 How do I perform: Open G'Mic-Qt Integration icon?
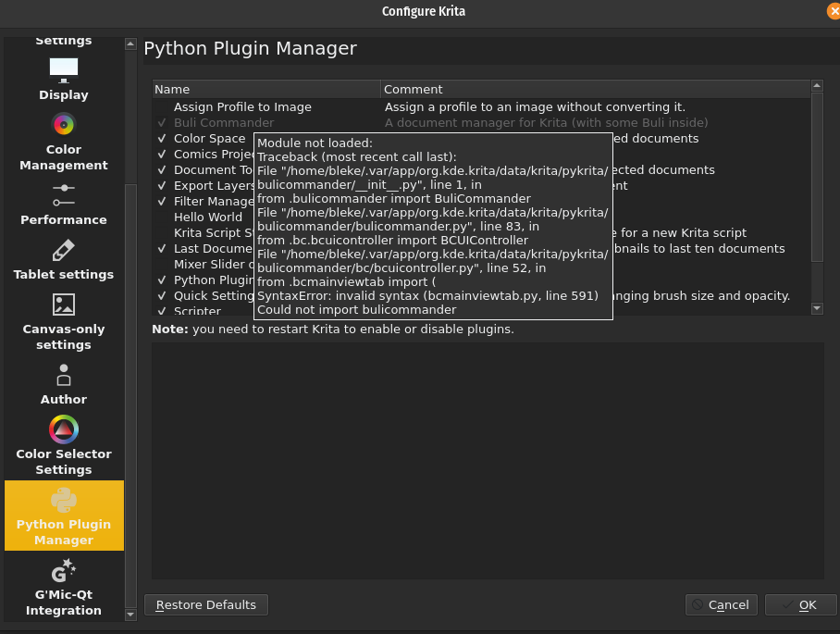[x=64, y=571]
